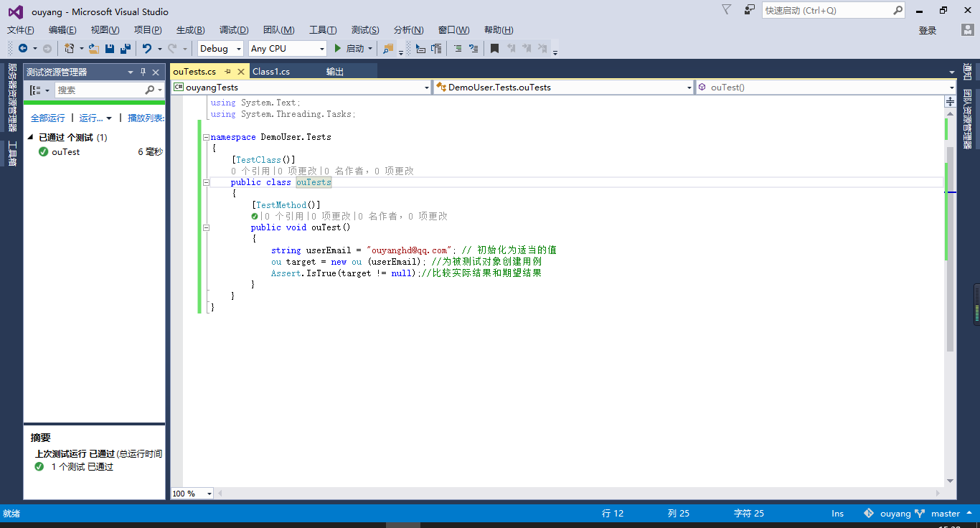Image resolution: width=980 pixels, height=528 pixels.
Task: Click the publish icon at the status bar's right end
Action: click(x=969, y=514)
